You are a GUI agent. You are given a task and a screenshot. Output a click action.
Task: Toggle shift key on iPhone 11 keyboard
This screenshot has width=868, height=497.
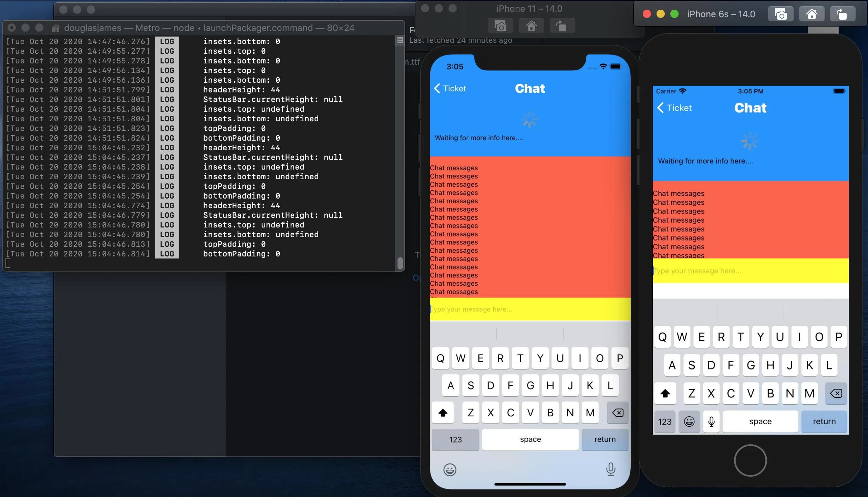pyautogui.click(x=443, y=413)
